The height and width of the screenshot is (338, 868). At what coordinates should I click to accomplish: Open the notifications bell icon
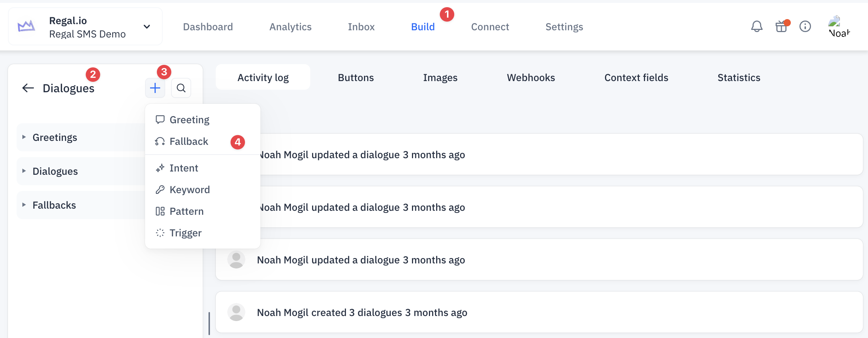757,26
